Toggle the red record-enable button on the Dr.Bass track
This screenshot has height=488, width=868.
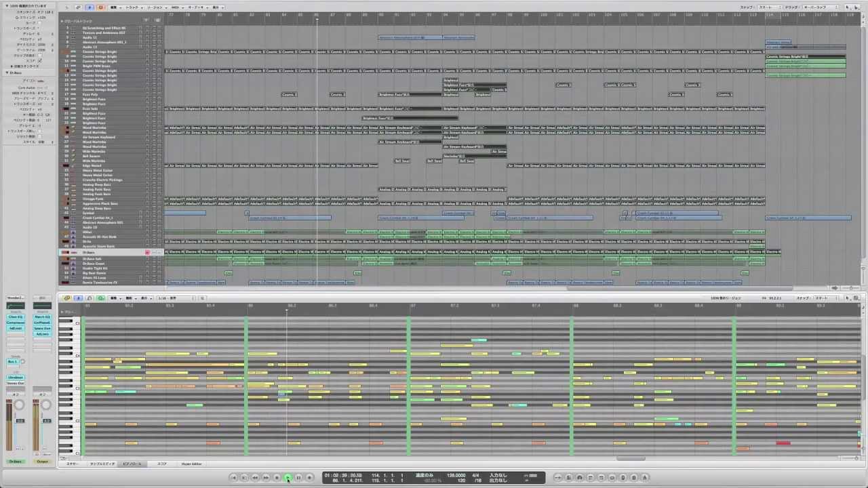(147, 252)
